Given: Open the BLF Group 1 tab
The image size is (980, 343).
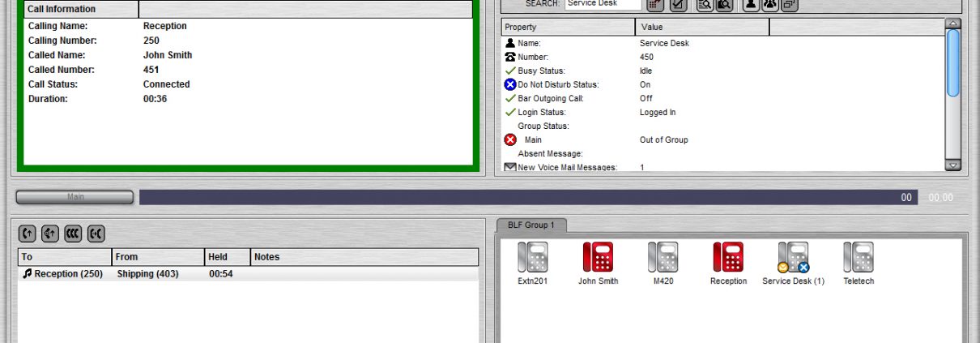Looking at the screenshot, I should click(x=531, y=225).
